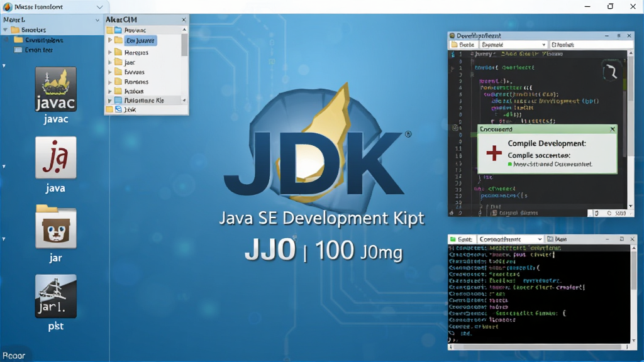Click the AlcarCIM panel scroll up arrow
Viewport: 644px width, 362px height.
pyautogui.click(x=184, y=30)
